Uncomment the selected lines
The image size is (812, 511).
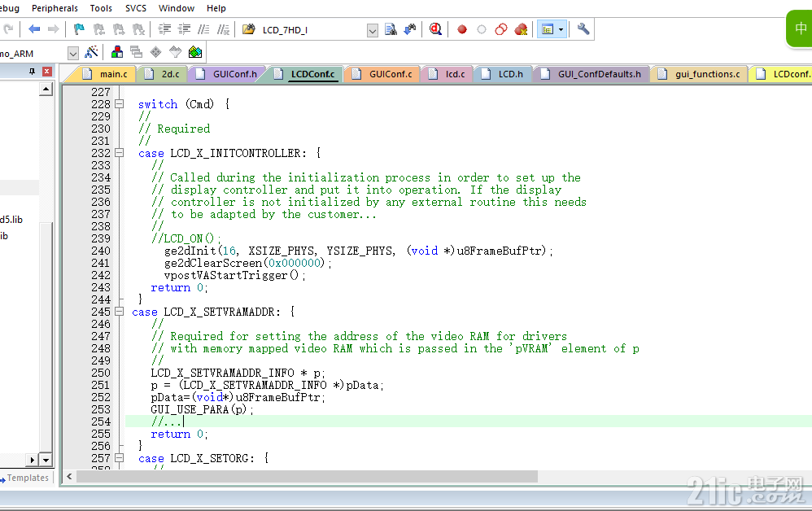click(223, 29)
